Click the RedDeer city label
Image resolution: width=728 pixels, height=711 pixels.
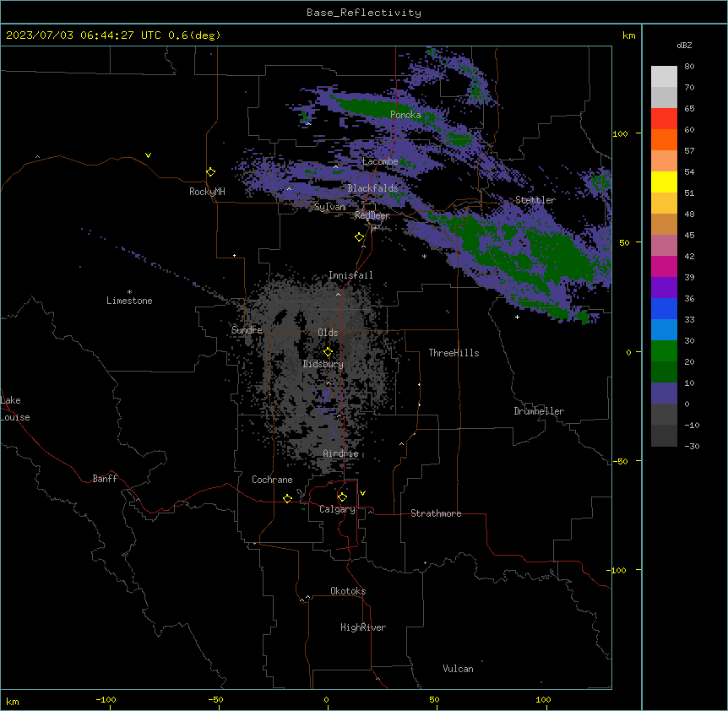pyautogui.click(x=372, y=215)
